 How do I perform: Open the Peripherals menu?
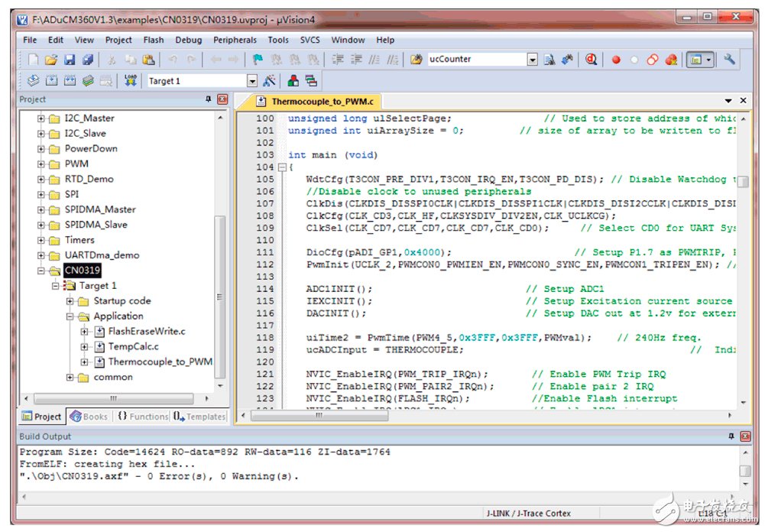(235, 40)
